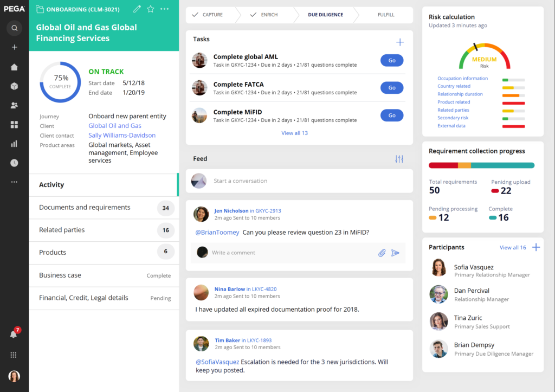Image resolution: width=555 pixels, height=392 pixels.
Task: Open the Feed filter sliders icon
Action: pyautogui.click(x=399, y=159)
